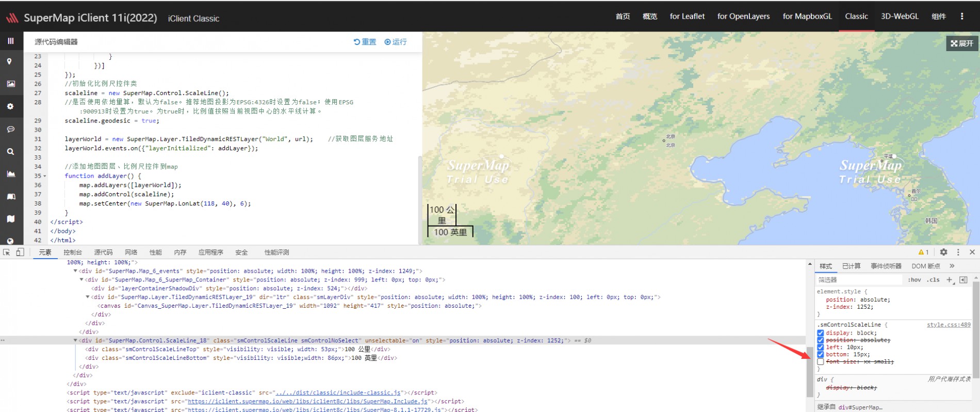980x412 pixels.
Task: Open the folded map sidebar category
Action: tap(10, 219)
